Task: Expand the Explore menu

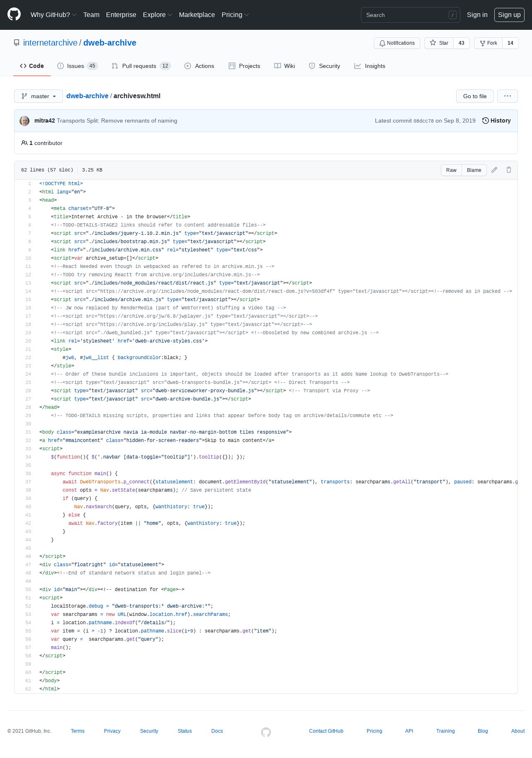Action: pyautogui.click(x=157, y=14)
